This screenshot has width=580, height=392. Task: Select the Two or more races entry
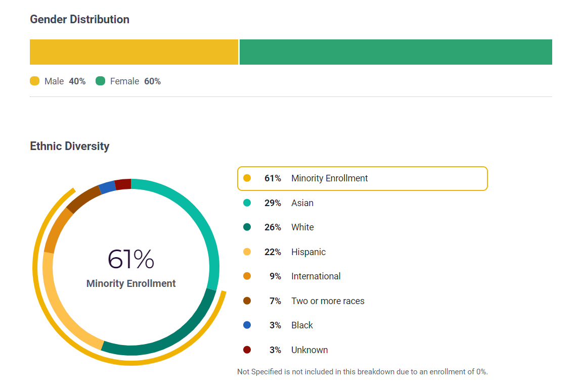(327, 301)
